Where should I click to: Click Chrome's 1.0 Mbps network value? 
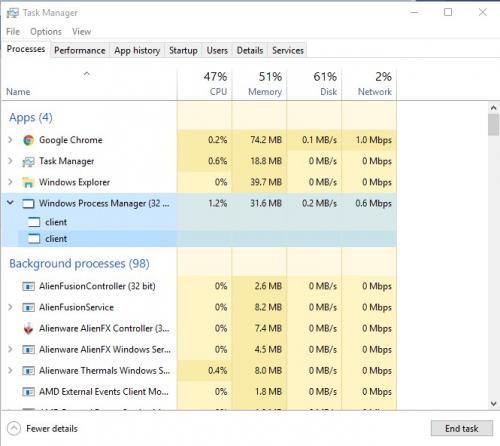point(373,140)
